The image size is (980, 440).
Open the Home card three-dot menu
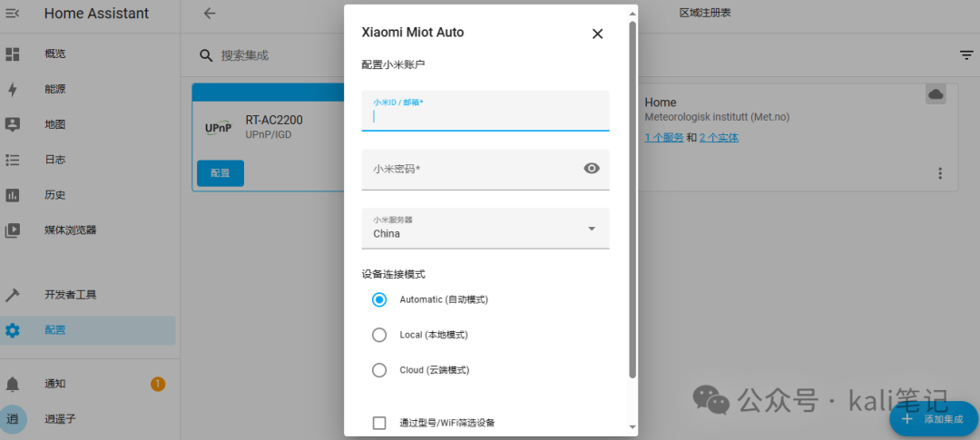940,173
